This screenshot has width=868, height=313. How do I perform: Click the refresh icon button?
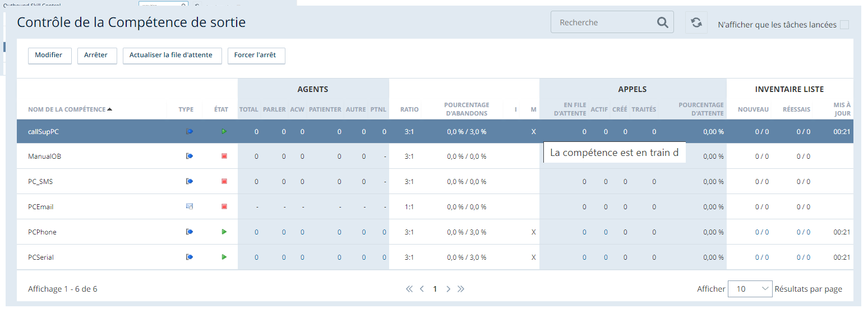click(696, 22)
